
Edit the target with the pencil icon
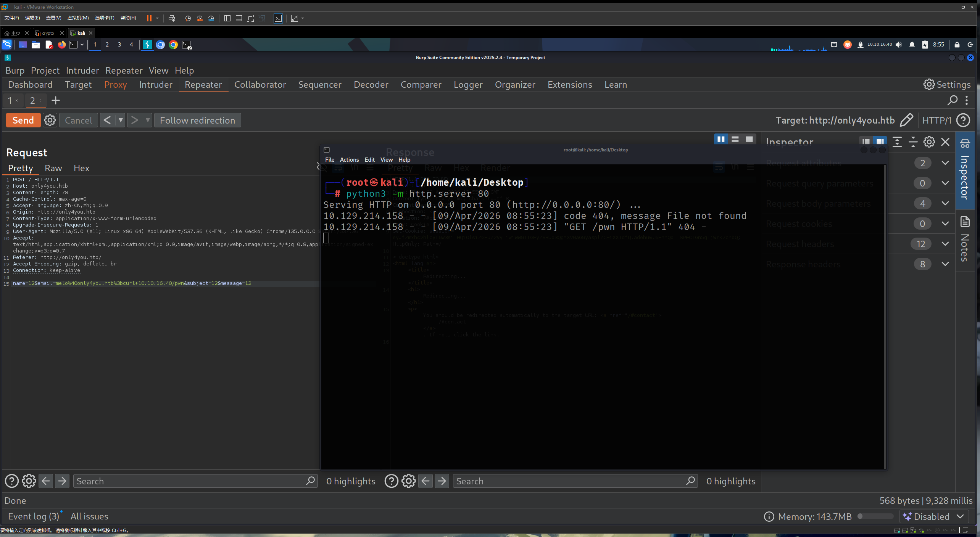pos(906,120)
